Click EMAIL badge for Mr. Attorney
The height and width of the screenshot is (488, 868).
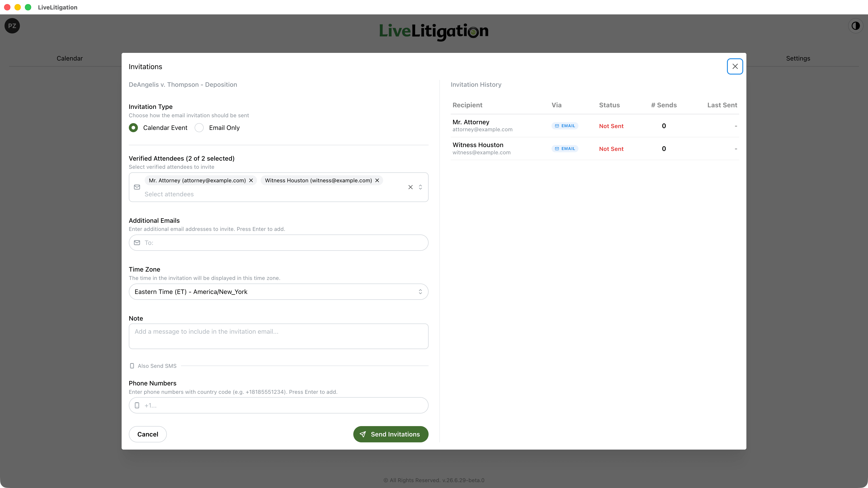click(x=565, y=126)
